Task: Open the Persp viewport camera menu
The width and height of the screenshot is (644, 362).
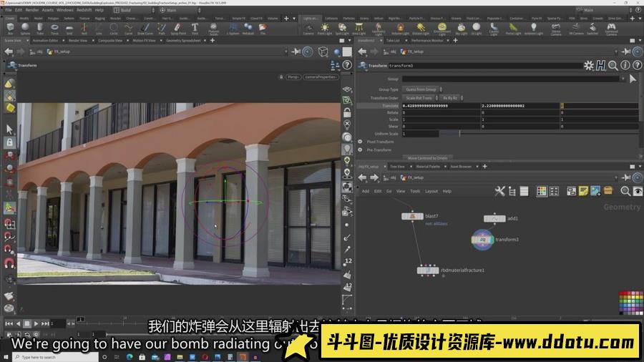Action: click(293, 77)
